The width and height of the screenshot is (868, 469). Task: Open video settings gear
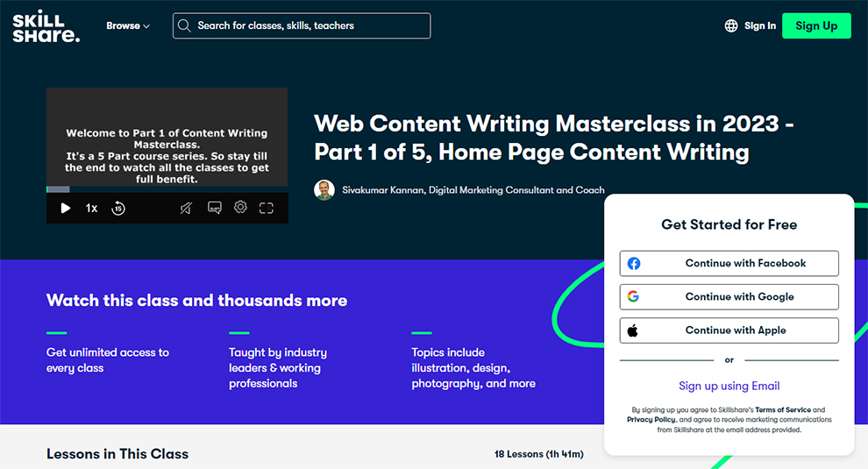240,207
